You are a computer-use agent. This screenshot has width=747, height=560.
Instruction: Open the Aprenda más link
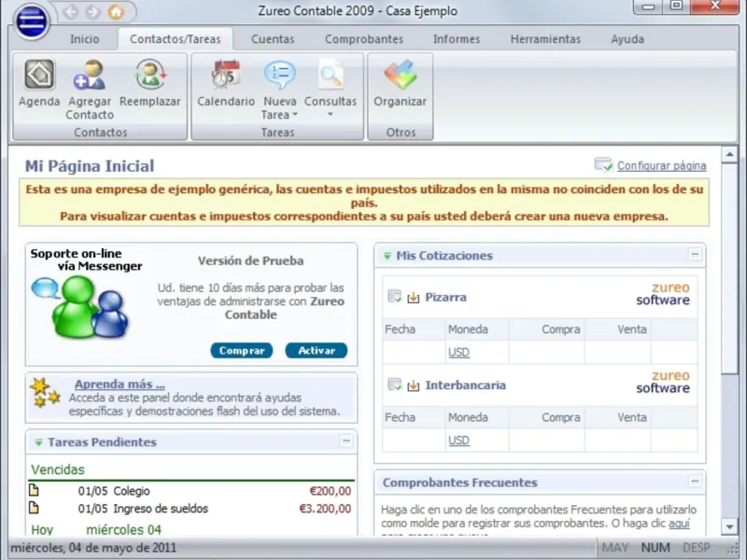pyautogui.click(x=120, y=384)
